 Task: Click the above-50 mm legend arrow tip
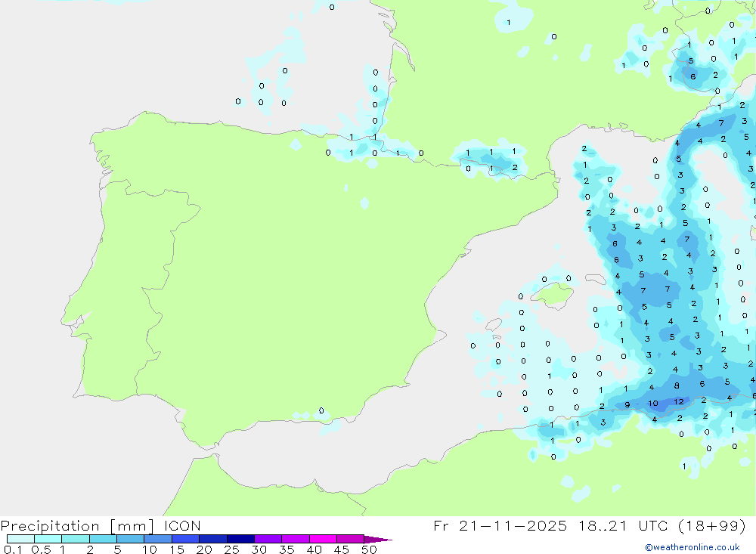click(x=378, y=539)
